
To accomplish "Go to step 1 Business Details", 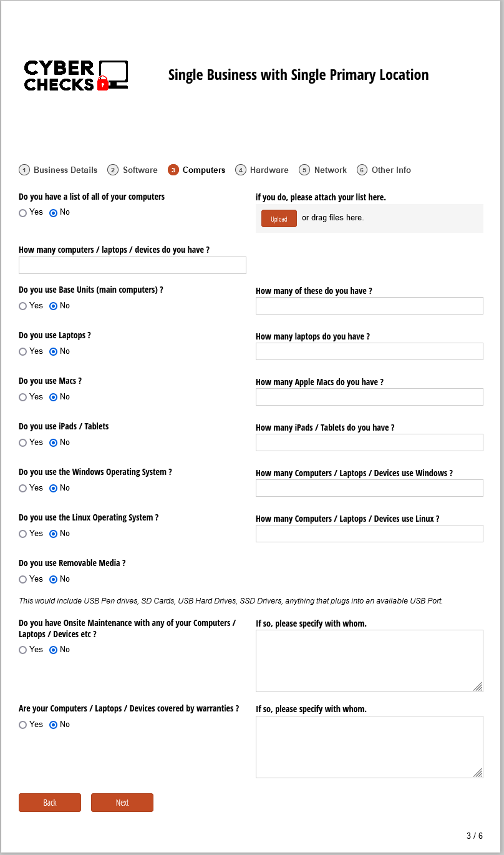I will (58, 170).
